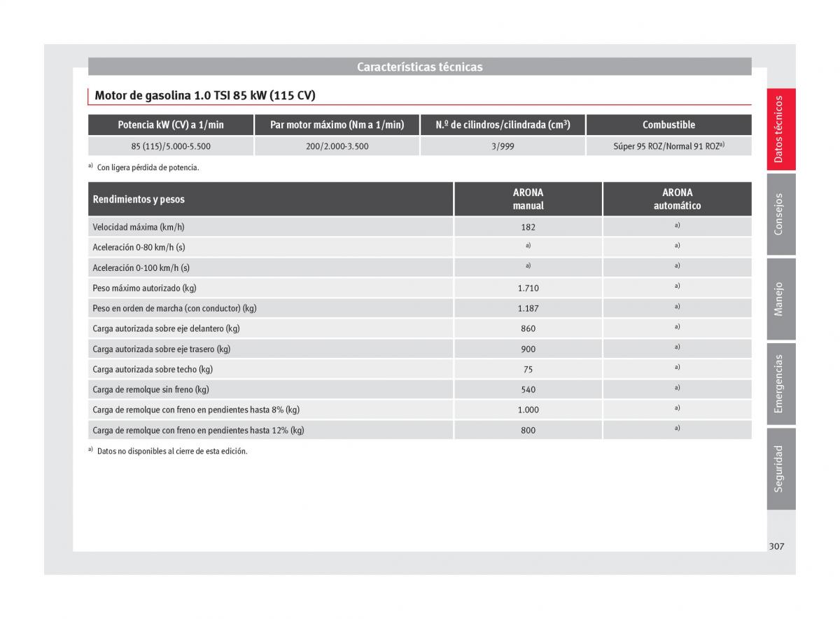Open the Seguridad side tab
840x619 pixels.
(x=781, y=468)
